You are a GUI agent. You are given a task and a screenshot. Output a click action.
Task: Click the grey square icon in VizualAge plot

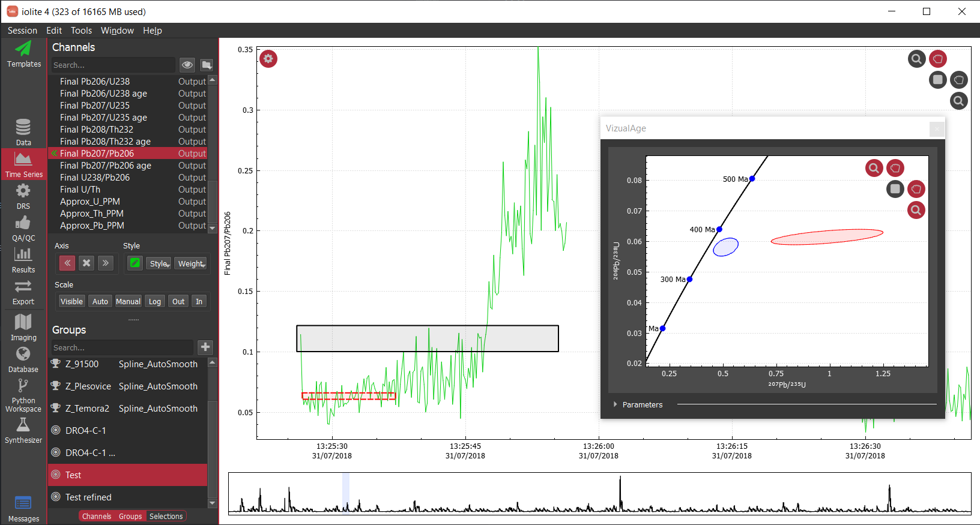(x=895, y=189)
